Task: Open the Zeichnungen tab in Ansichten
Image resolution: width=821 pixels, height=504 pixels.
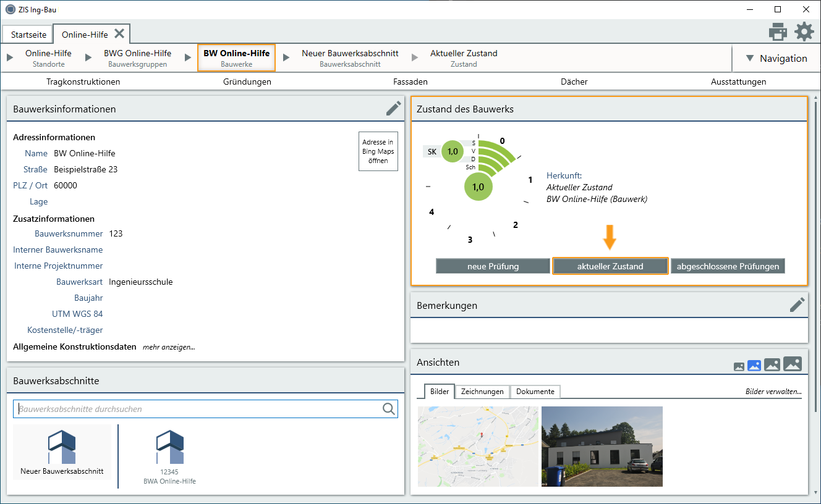Action: click(x=483, y=392)
